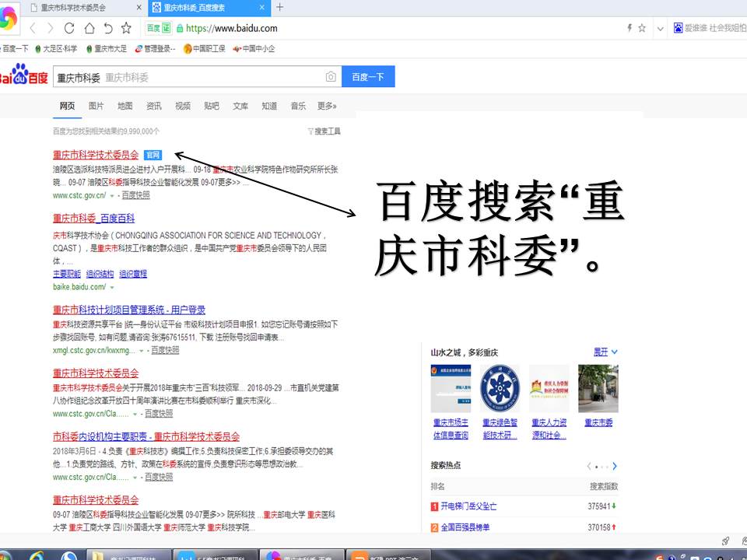Click 重庆人力资源和社会 thumbnail
The image size is (747, 560).
click(x=549, y=389)
